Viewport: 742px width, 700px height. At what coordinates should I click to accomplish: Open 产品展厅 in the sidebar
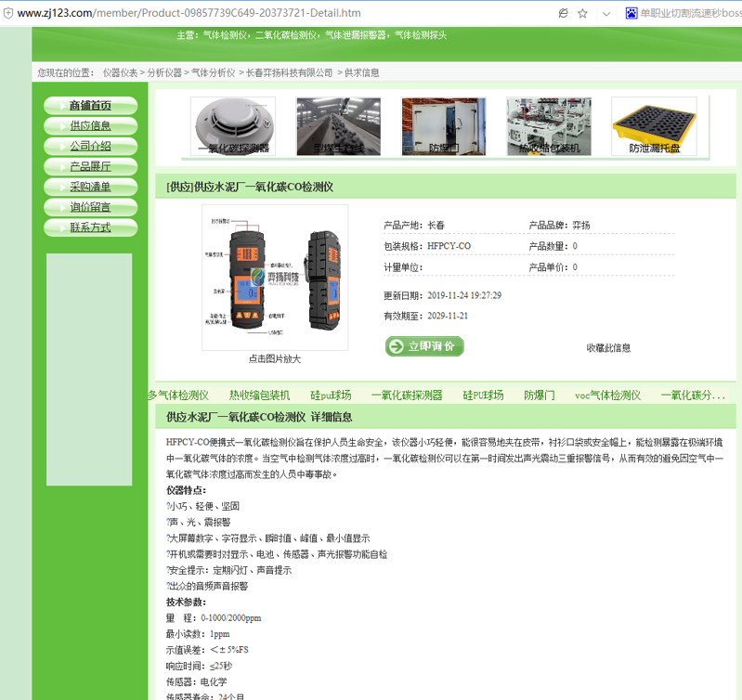90,166
